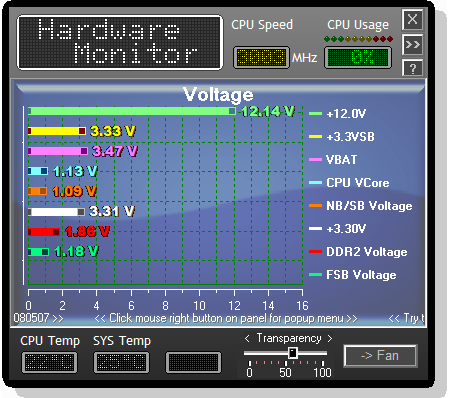Click the CPU Speed MHz display
Screen dimensions: 450x398
261,57
